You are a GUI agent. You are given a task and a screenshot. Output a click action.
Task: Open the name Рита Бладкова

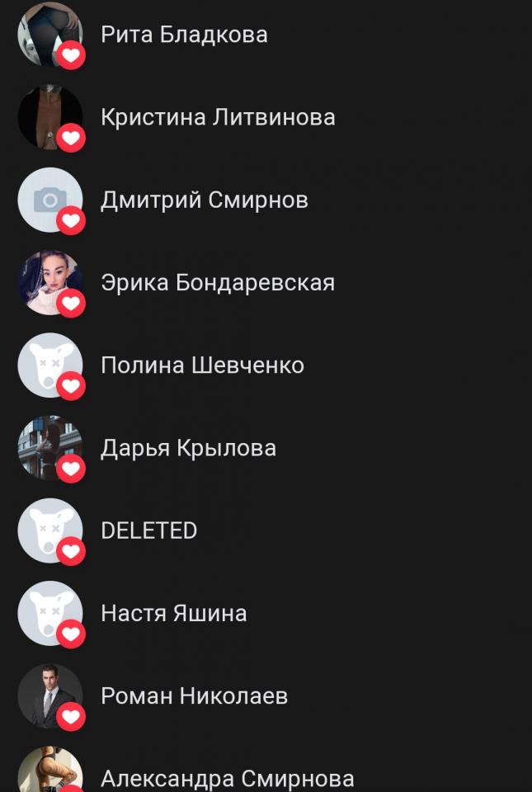point(184,35)
